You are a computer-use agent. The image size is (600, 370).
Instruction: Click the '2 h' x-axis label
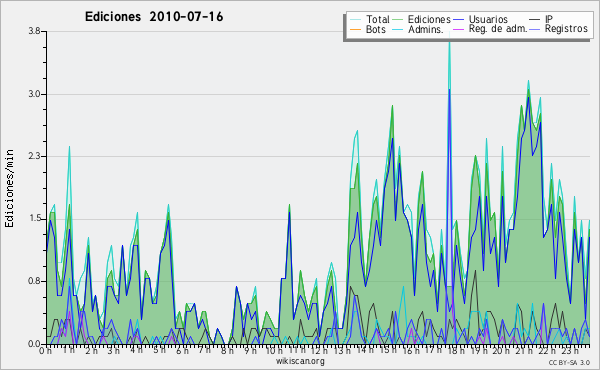91,350
